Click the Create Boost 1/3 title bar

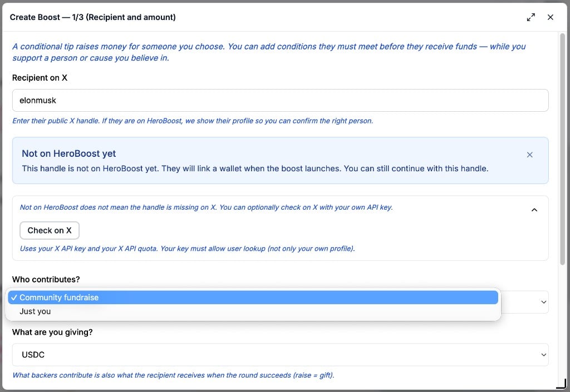[x=93, y=17]
